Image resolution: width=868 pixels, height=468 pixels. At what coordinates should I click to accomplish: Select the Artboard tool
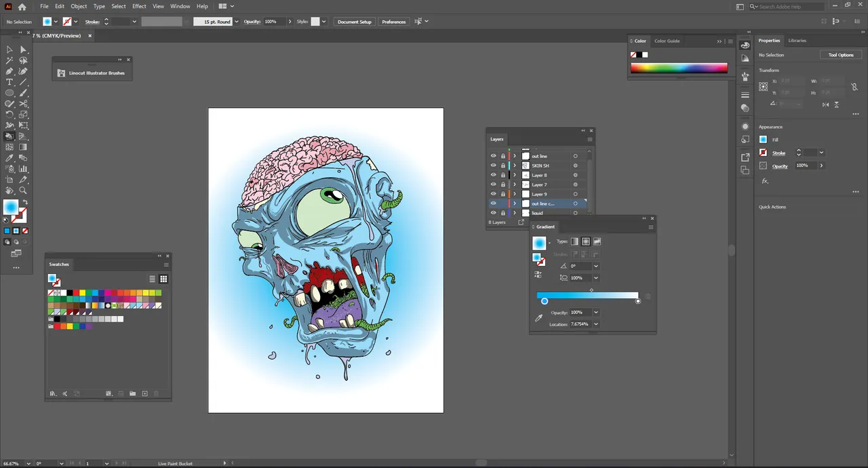click(x=9, y=180)
